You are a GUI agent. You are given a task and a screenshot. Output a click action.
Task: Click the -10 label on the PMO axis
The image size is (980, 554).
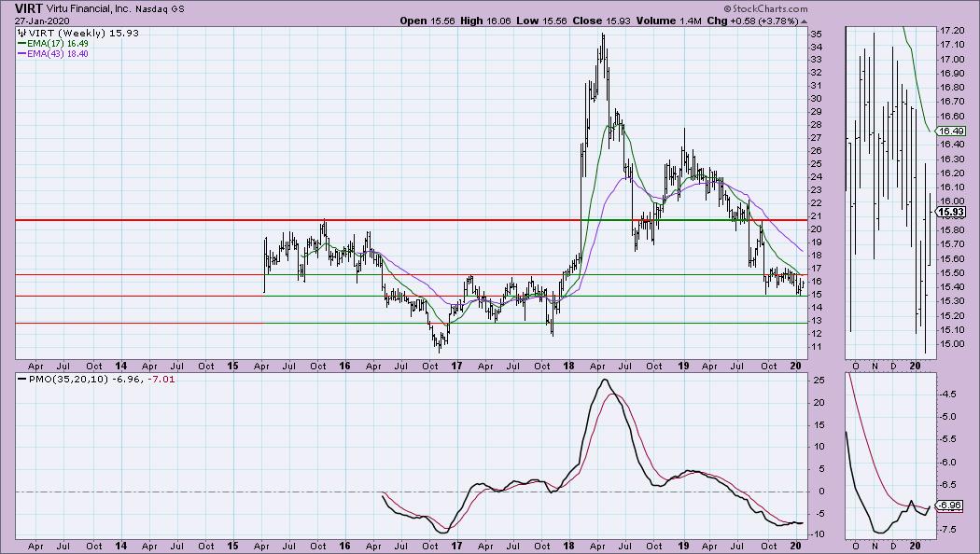click(x=817, y=534)
